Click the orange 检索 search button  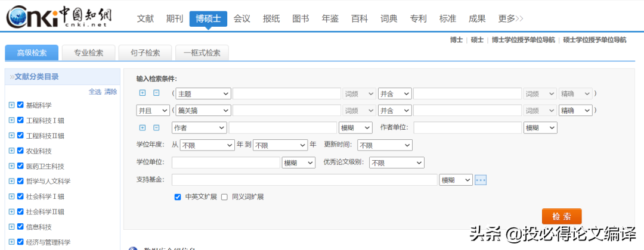pyautogui.click(x=561, y=217)
